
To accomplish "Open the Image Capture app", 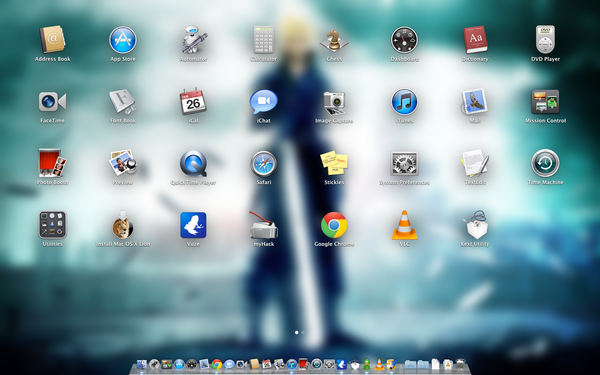I will (334, 103).
